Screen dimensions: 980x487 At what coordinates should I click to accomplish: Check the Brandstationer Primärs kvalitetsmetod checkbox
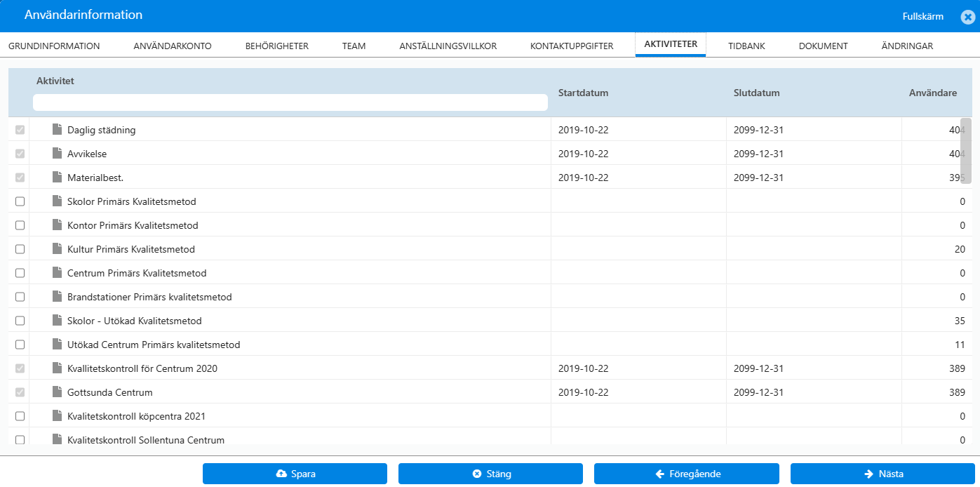point(20,297)
